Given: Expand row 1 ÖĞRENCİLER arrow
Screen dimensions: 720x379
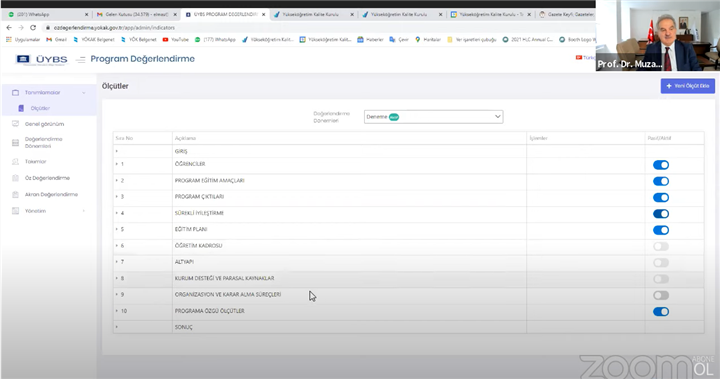Looking at the screenshot, I should [117, 164].
